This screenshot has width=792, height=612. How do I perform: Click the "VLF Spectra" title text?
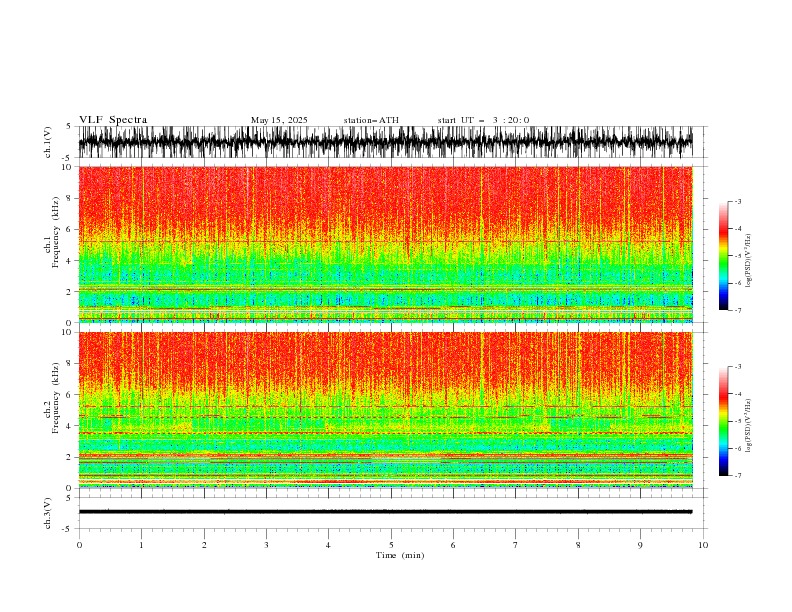113,120
